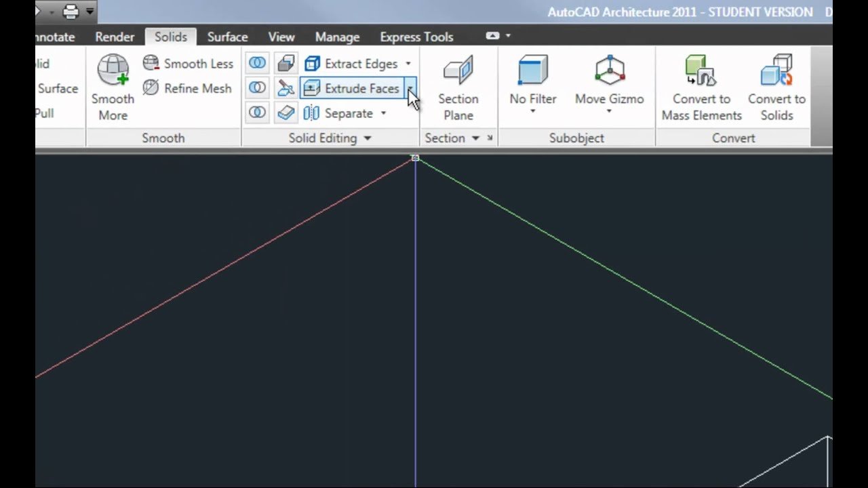
Task: Click the No Filter subobject icon
Action: [x=532, y=71]
